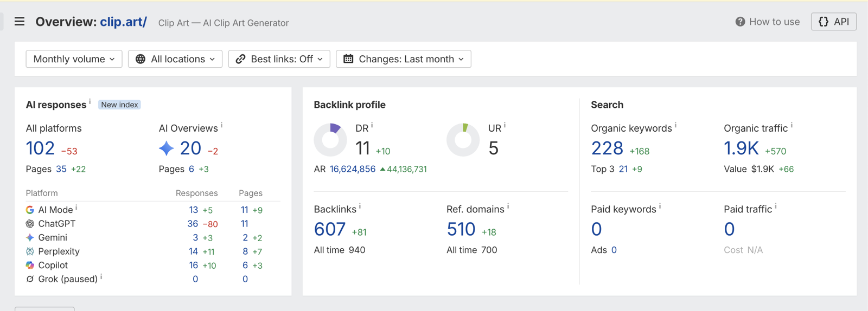The height and width of the screenshot is (311, 868).
Task: Open ChatGPT pages value 11
Action: click(x=244, y=224)
